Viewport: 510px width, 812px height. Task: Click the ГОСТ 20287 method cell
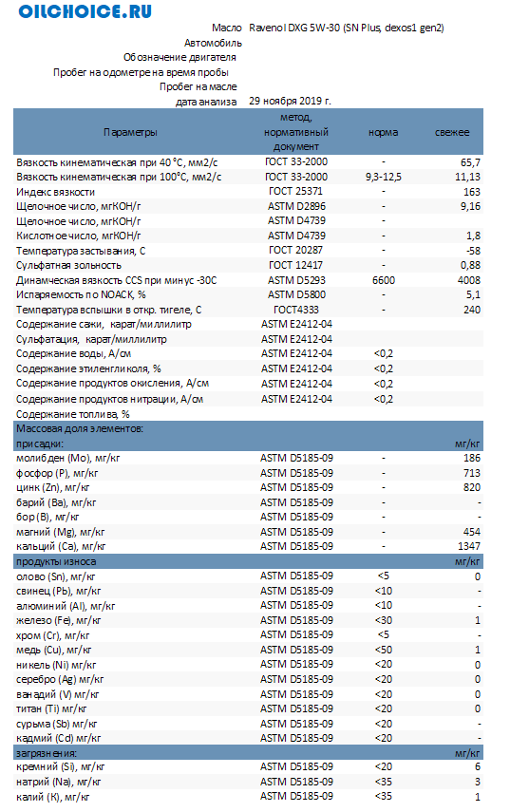295,251
